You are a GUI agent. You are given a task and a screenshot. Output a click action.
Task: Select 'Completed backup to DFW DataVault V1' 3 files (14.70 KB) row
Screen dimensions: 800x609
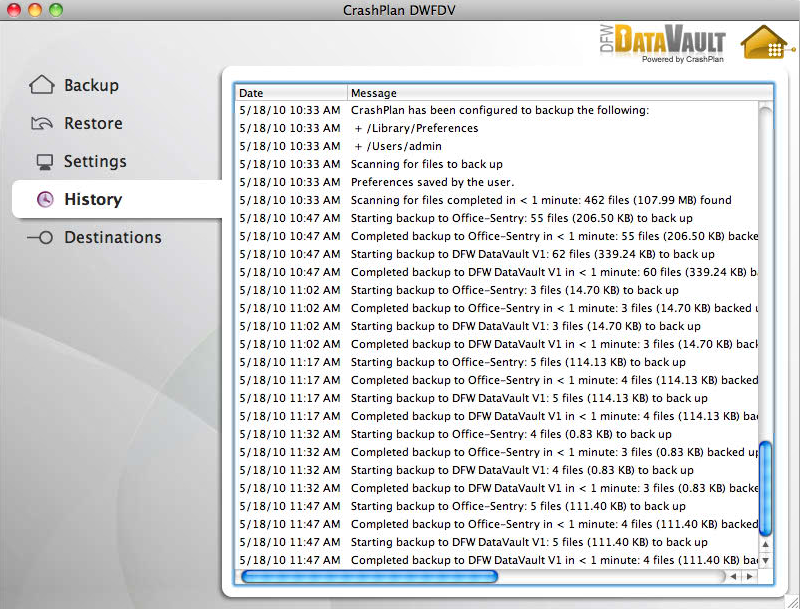pos(497,344)
